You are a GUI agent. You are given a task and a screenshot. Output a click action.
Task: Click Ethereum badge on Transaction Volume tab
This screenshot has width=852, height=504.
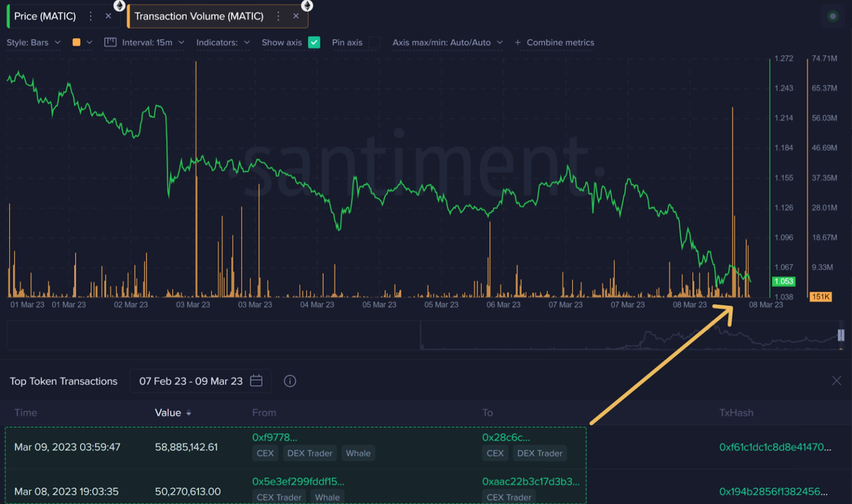[307, 6]
